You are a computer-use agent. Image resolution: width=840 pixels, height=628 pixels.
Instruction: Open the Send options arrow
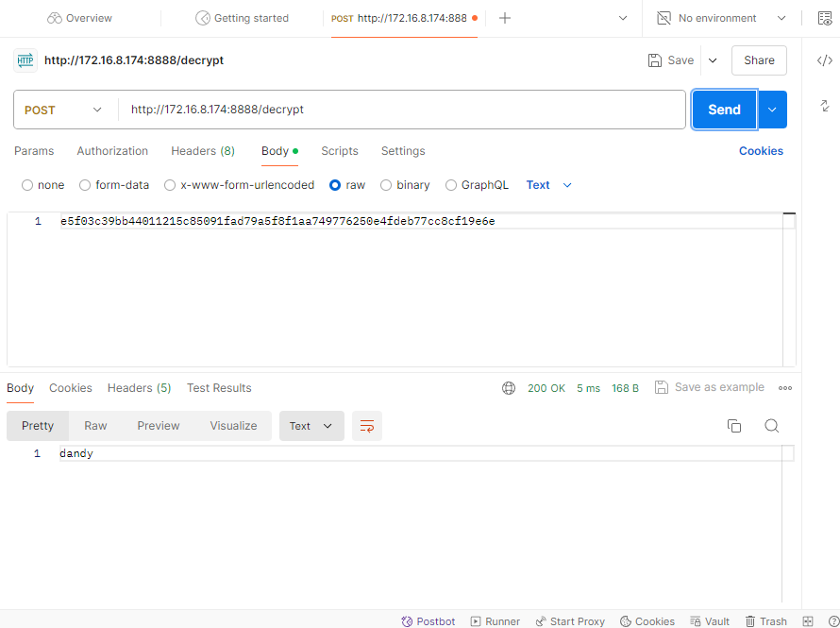click(772, 110)
